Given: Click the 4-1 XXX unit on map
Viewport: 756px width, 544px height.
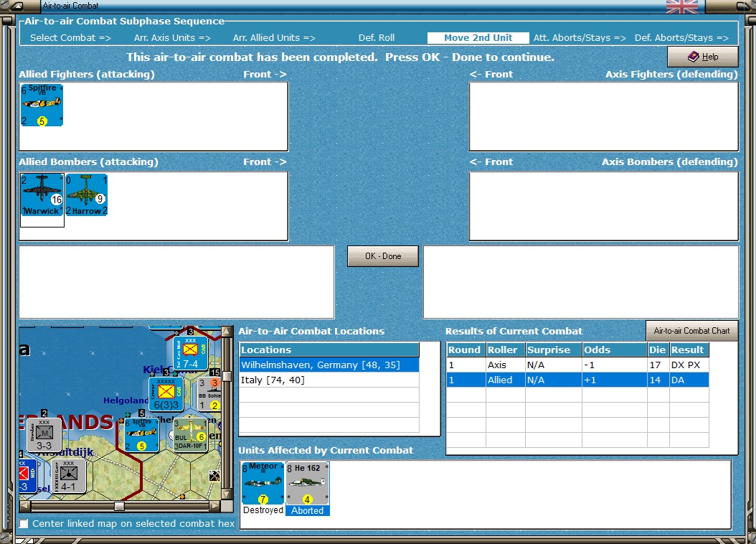Looking at the screenshot, I should [68, 476].
